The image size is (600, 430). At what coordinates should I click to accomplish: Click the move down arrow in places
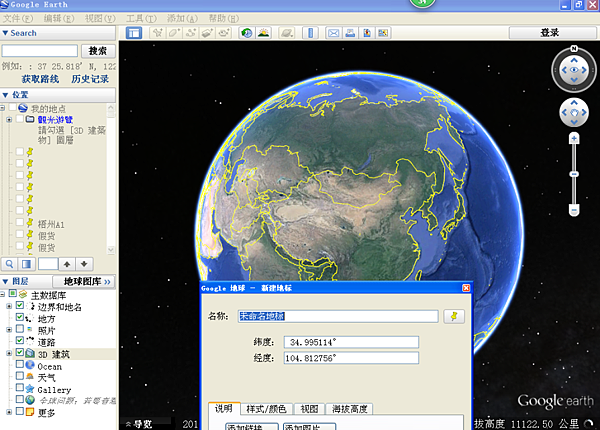point(84,264)
